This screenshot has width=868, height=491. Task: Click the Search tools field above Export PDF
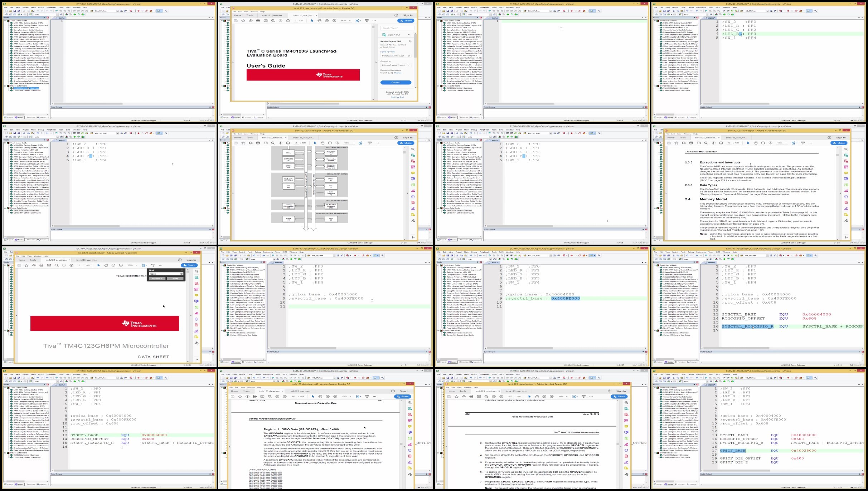coord(397,28)
